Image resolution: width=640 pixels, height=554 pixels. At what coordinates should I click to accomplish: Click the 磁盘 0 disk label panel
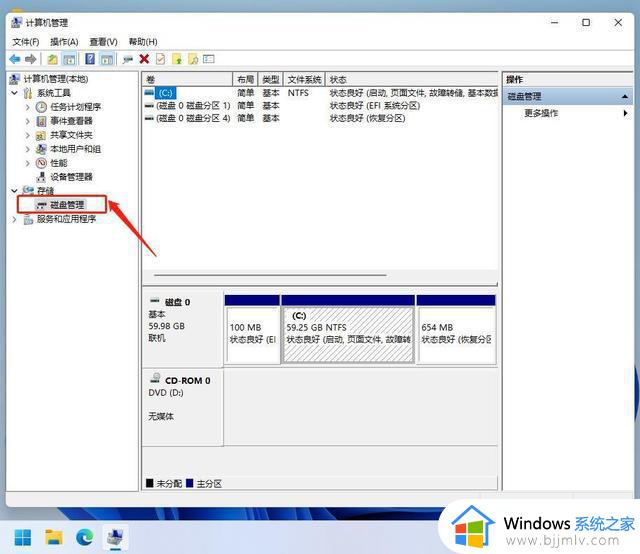tap(182, 329)
